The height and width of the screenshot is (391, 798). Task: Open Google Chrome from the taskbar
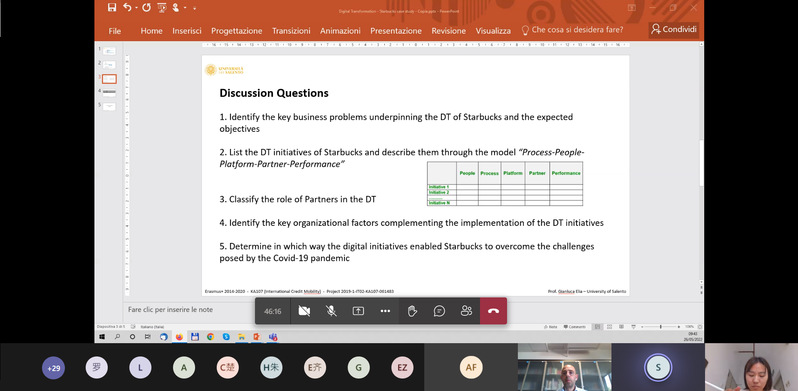[x=210, y=337]
